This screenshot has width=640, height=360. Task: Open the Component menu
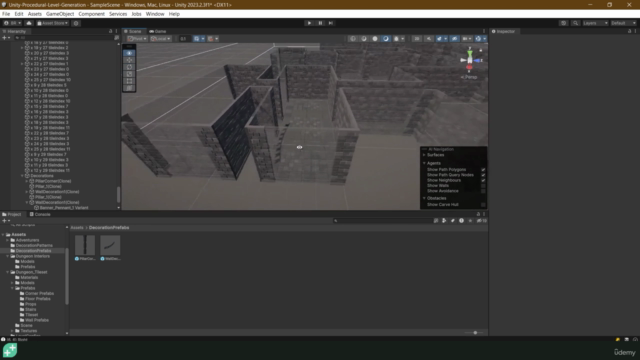tap(91, 14)
